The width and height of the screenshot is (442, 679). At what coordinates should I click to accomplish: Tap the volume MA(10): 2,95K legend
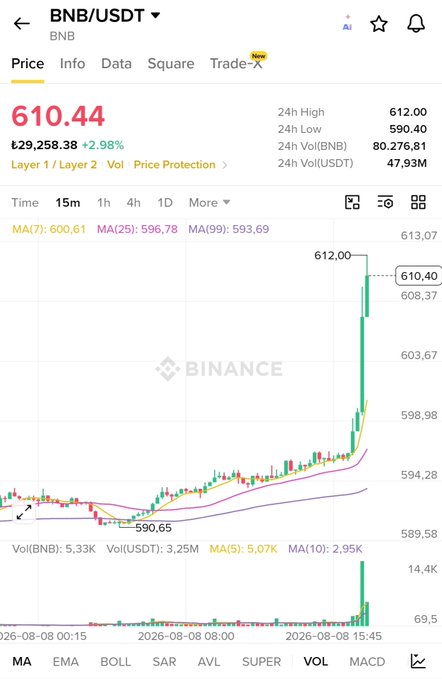pos(325,549)
